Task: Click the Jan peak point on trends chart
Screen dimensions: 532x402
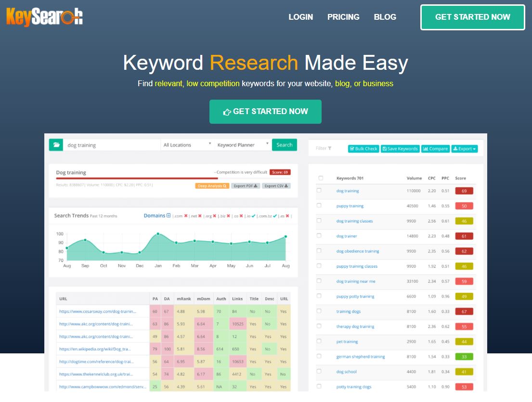Action: pyautogui.click(x=158, y=233)
